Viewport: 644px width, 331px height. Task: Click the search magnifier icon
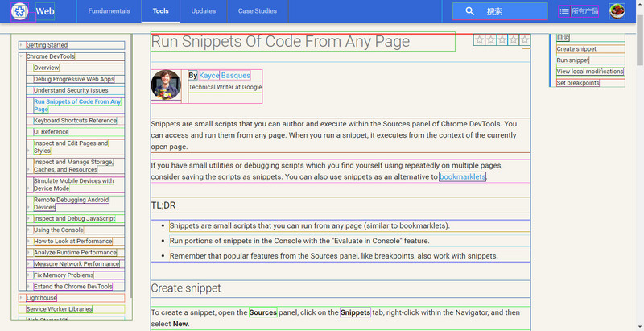[x=470, y=11]
